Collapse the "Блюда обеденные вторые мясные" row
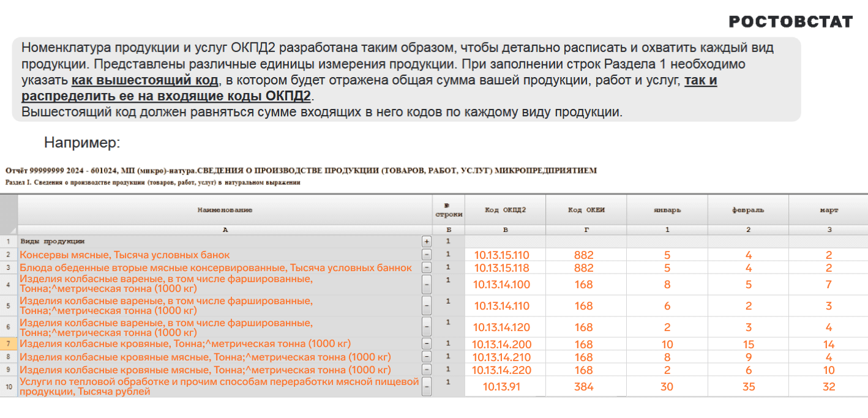Screen dimensions: 868x418 click(427, 267)
